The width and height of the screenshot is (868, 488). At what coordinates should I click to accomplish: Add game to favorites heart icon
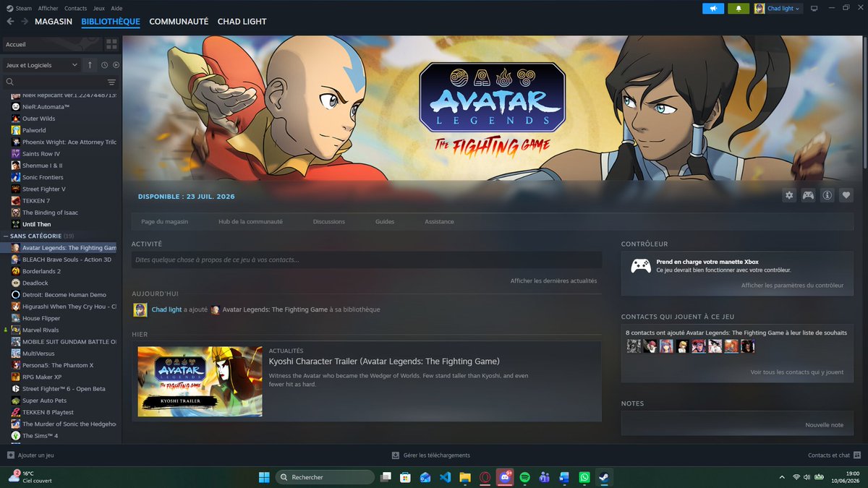click(846, 195)
